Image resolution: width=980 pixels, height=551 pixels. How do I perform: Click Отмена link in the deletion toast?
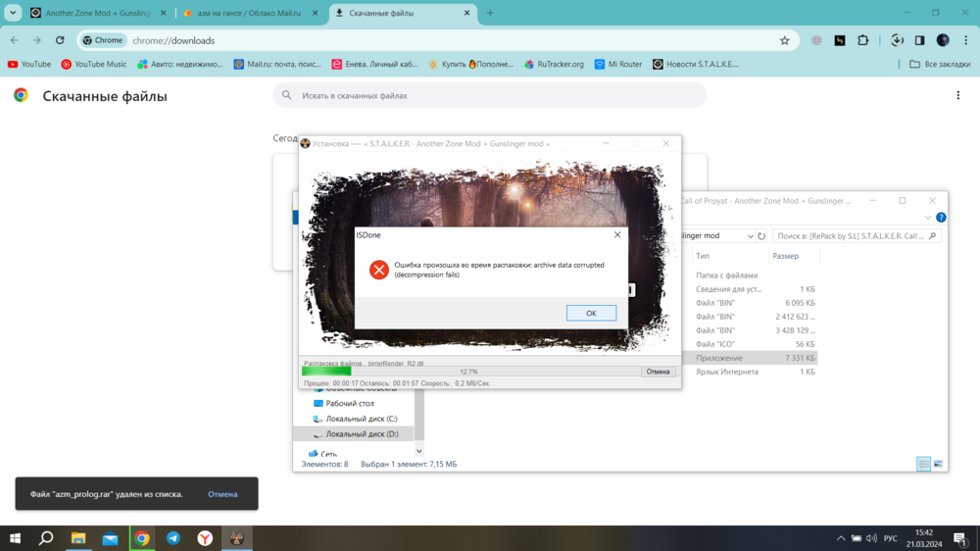222,494
